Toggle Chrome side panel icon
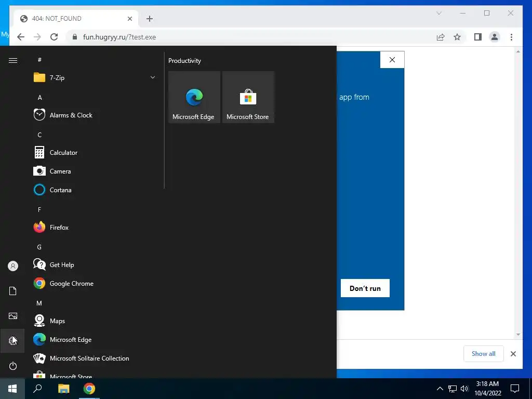The height and width of the screenshot is (399, 532). (478, 37)
